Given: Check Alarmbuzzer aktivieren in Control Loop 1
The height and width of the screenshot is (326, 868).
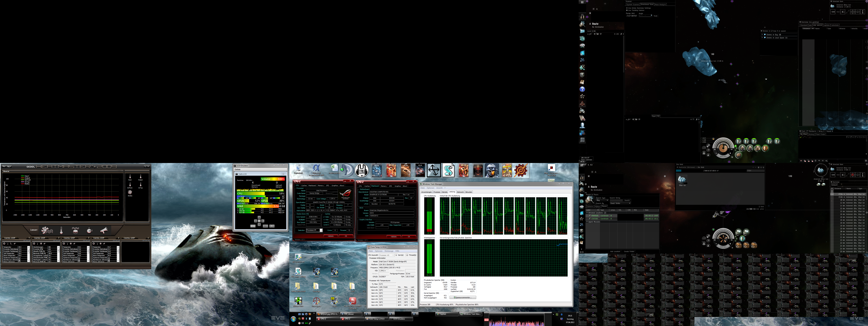Looking at the screenshot, I should (x=19, y=260).
